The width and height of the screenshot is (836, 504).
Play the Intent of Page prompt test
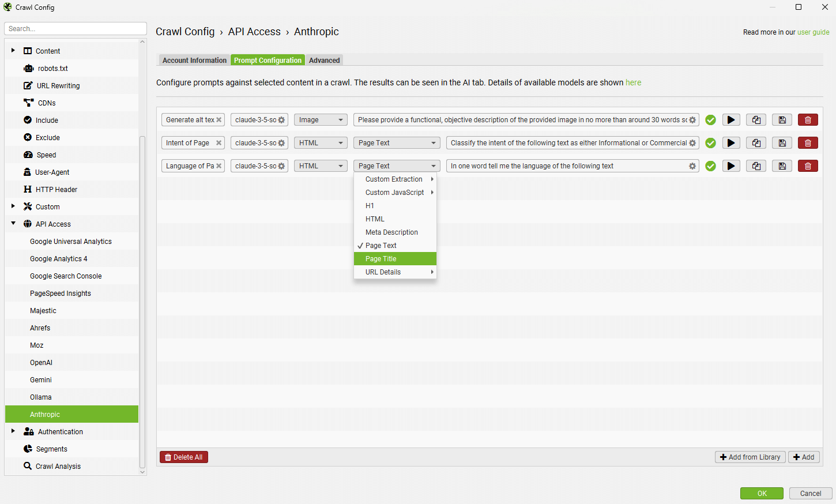point(731,143)
